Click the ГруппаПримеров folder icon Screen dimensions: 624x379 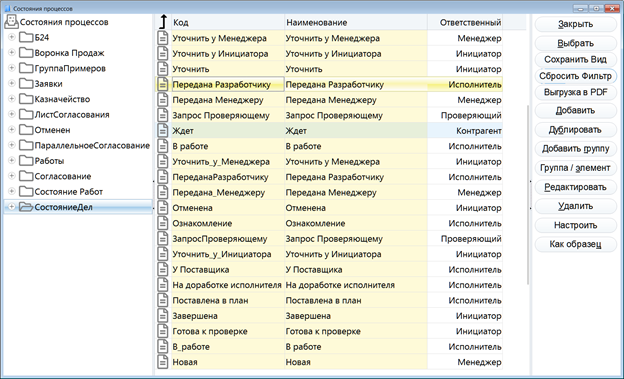click(26, 68)
